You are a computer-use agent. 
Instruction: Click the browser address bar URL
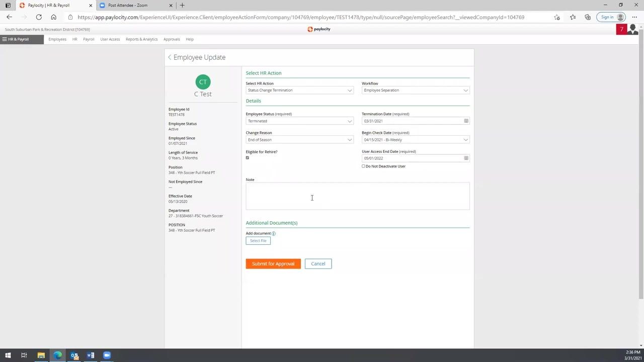301,17
